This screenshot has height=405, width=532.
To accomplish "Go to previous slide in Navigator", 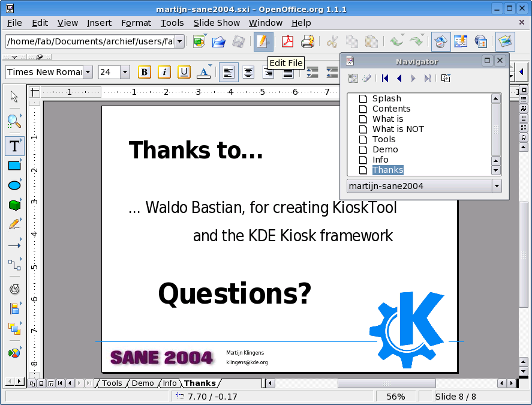I will (399, 79).
